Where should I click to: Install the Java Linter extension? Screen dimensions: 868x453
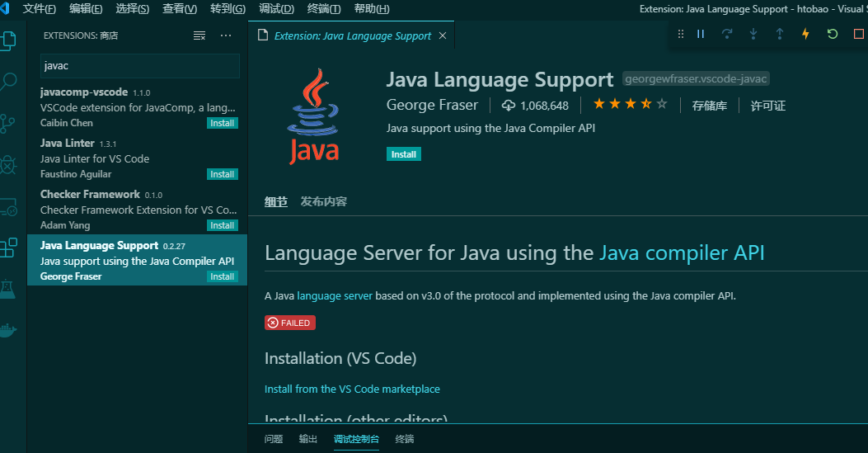(222, 174)
